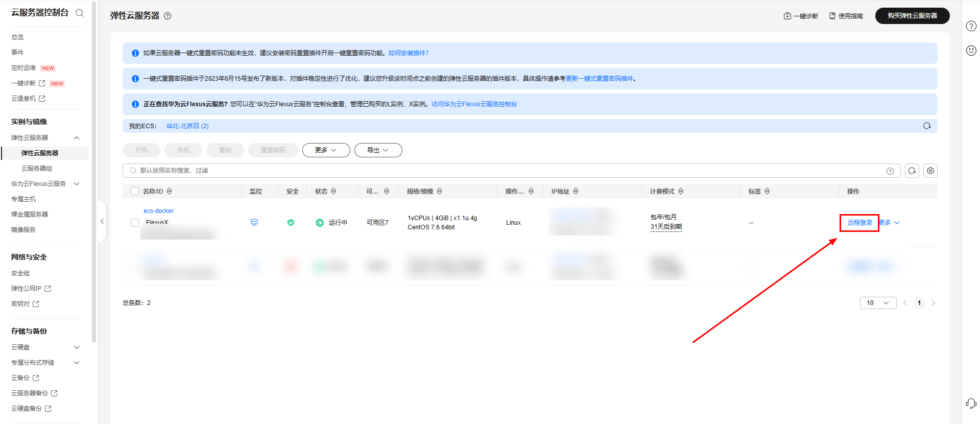980x424 pixels.
Task: Expand 更多 actions for ecs-docker row
Action: tap(890, 223)
